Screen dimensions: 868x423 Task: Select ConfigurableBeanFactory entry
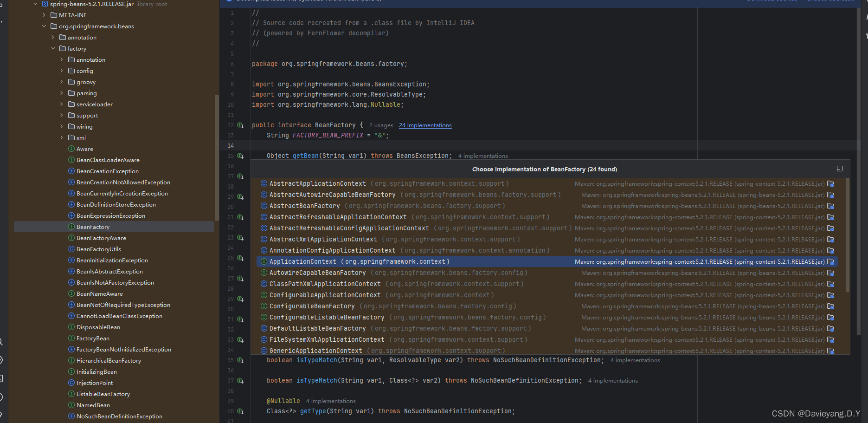pos(547,306)
